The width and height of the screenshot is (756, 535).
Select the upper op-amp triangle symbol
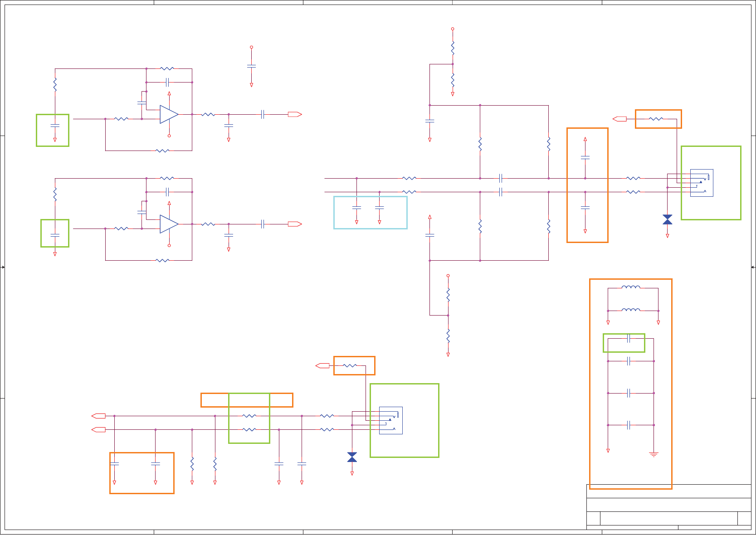(169, 114)
